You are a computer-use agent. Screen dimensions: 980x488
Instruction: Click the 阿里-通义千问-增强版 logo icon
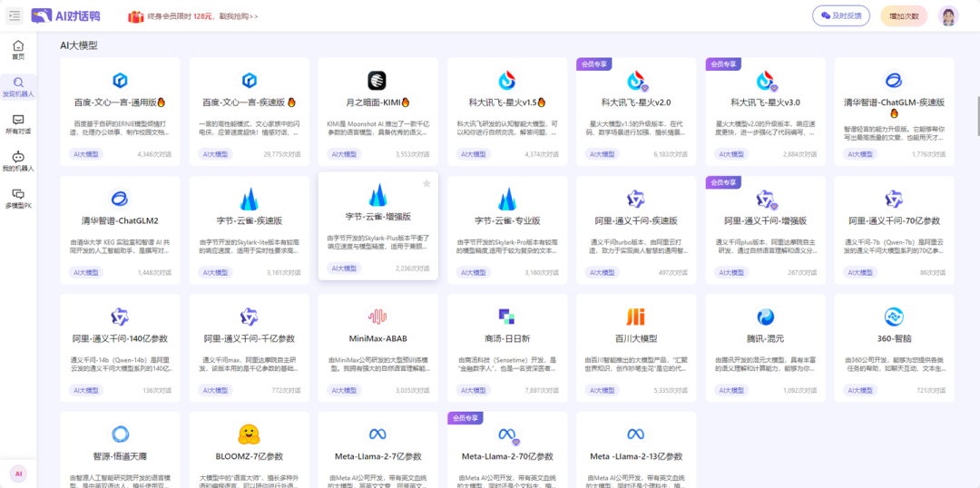(x=766, y=199)
